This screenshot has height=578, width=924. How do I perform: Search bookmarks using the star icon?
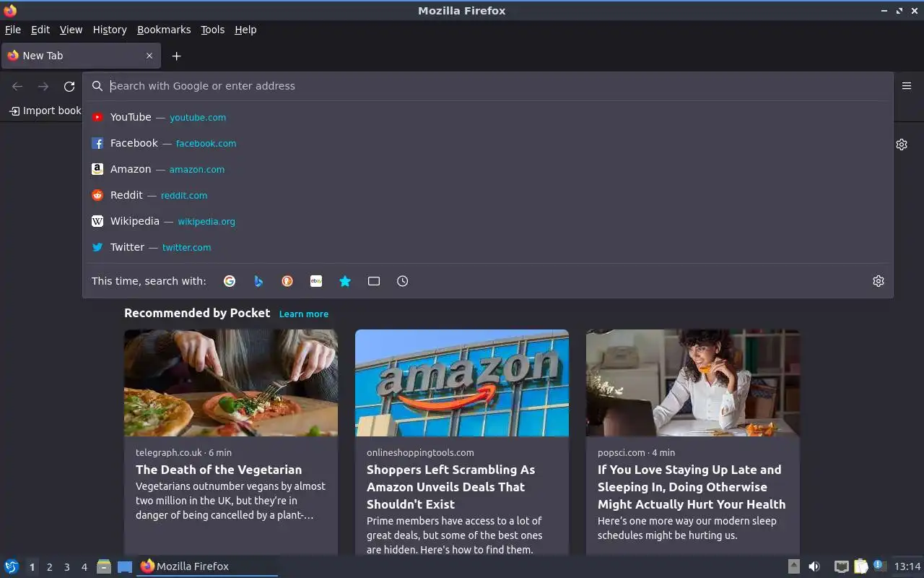pyautogui.click(x=345, y=281)
